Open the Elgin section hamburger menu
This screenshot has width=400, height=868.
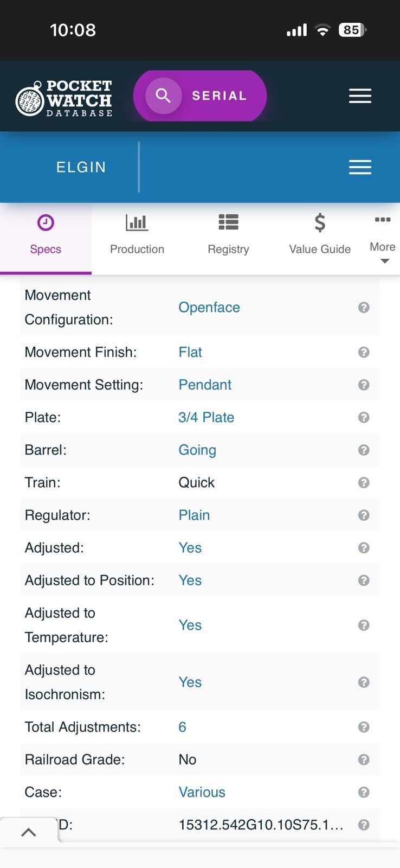pyautogui.click(x=360, y=167)
